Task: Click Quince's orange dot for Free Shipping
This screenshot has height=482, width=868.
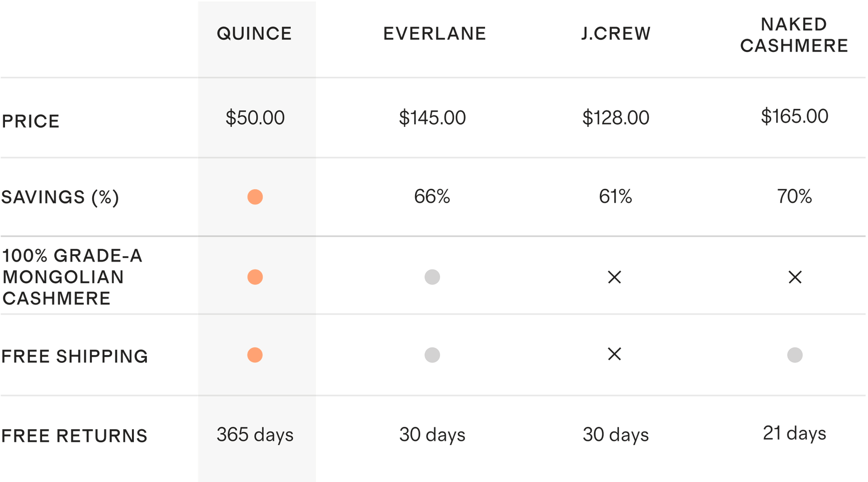Action: click(x=255, y=355)
